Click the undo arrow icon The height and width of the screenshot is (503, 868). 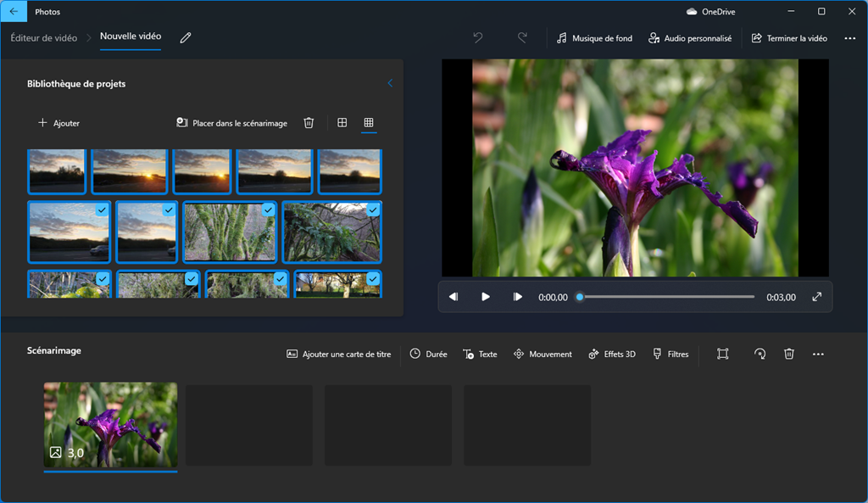tap(478, 38)
